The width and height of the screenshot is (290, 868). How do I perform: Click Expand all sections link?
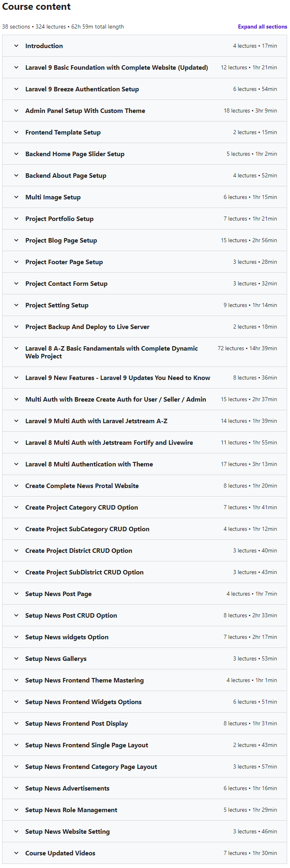[x=262, y=27]
